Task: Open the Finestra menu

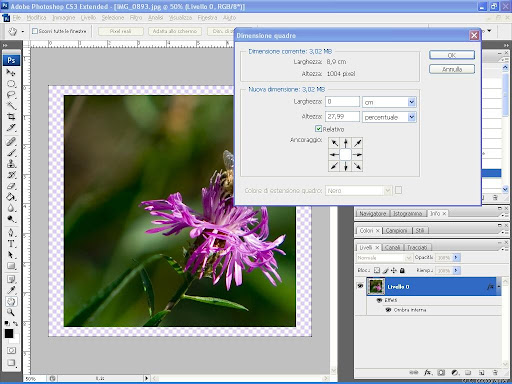Action: (x=207, y=18)
